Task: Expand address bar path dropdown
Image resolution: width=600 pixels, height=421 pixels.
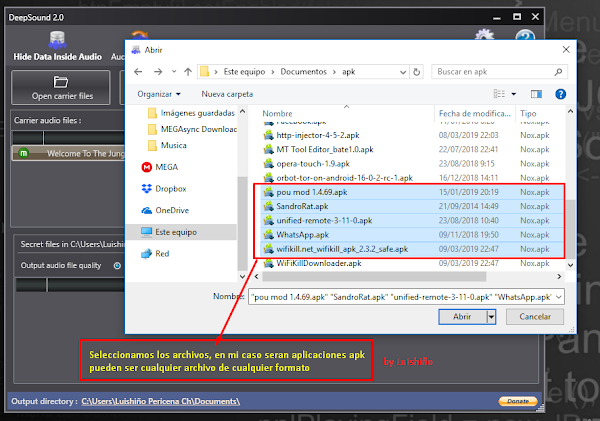Action: 403,72
